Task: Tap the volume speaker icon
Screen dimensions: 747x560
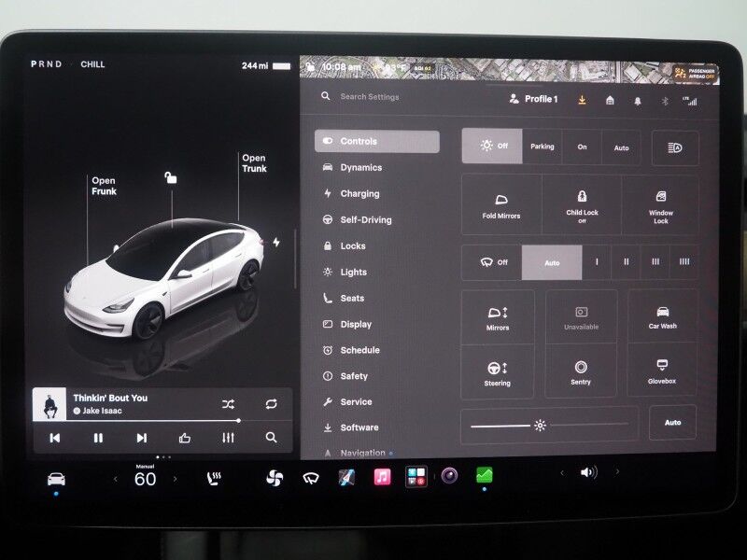Action: pyautogui.click(x=589, y=472)
